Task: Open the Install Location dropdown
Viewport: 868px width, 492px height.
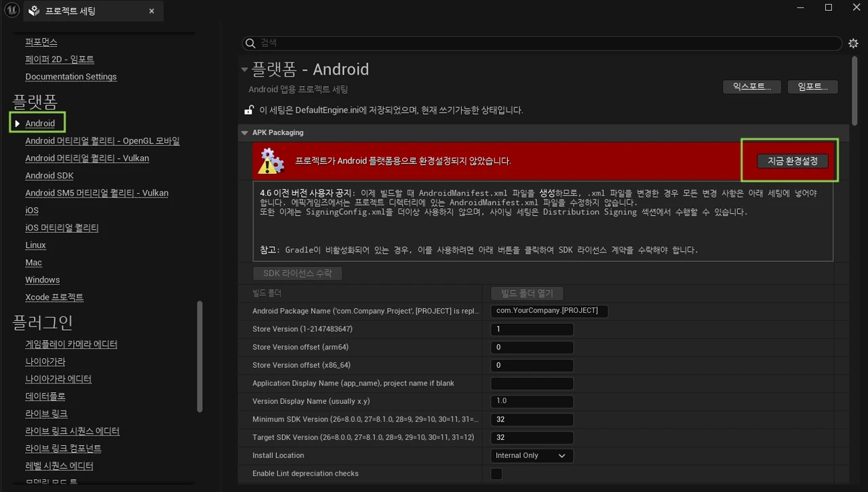Action: (x=532, y=455)
